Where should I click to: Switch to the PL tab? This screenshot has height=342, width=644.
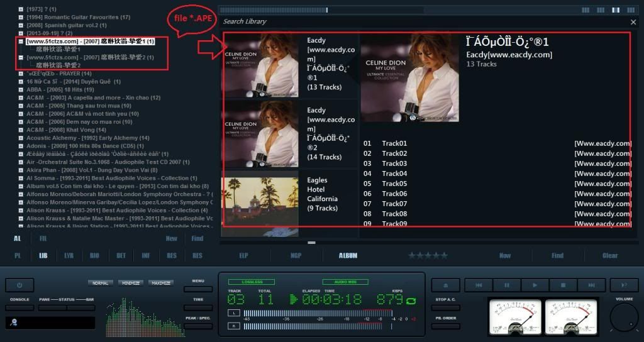point(18,255)
